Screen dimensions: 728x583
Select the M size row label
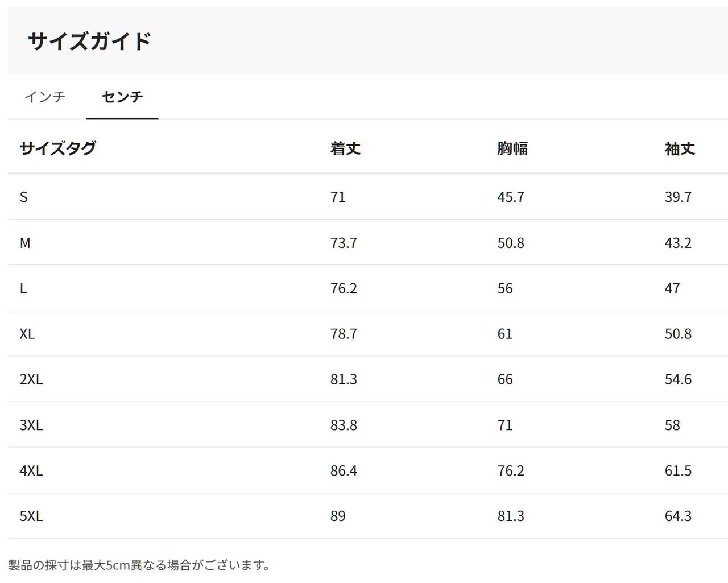(25, 243)
